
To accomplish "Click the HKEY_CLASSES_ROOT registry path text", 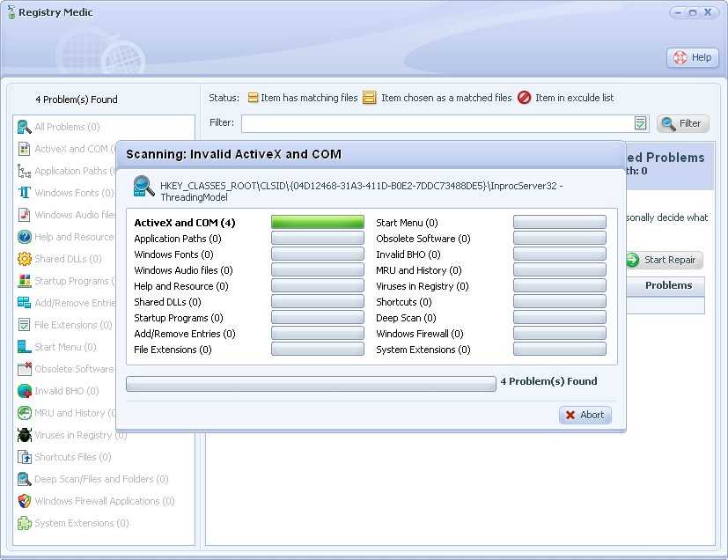I will [x=362, y=191].
